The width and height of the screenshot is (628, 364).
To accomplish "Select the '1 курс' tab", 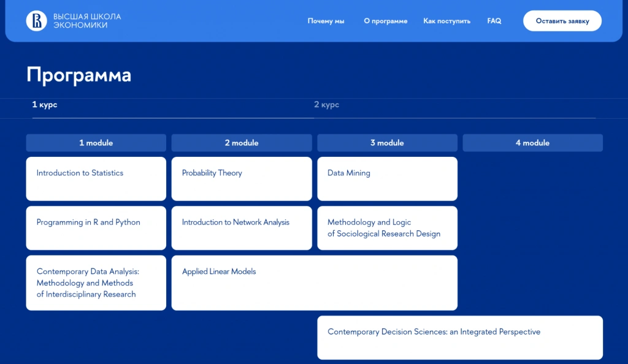I will coord(45,105).
